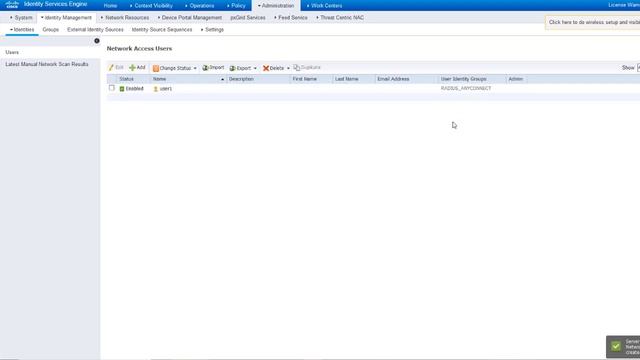
Task: Open the Work Centers menu
Action: pyautogui.click(x=324, y=6)
